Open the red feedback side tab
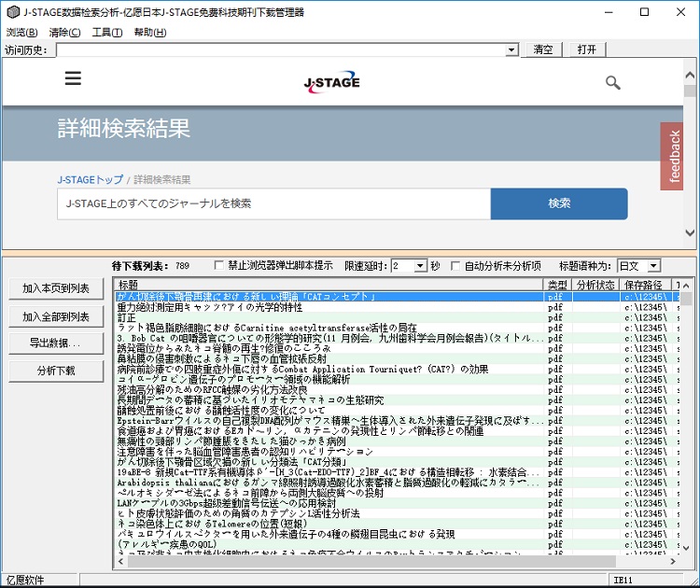The image size is (700, 588). [x=672, y=156]
